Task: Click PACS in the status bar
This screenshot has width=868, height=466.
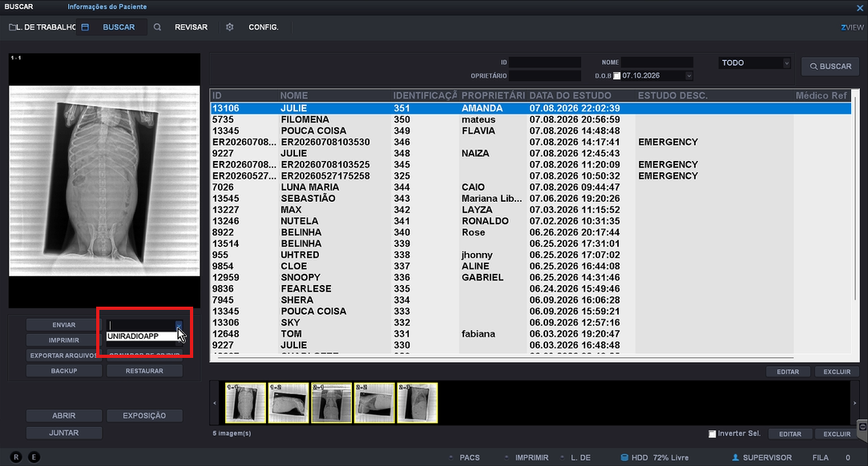Action: tap(470, 458)
